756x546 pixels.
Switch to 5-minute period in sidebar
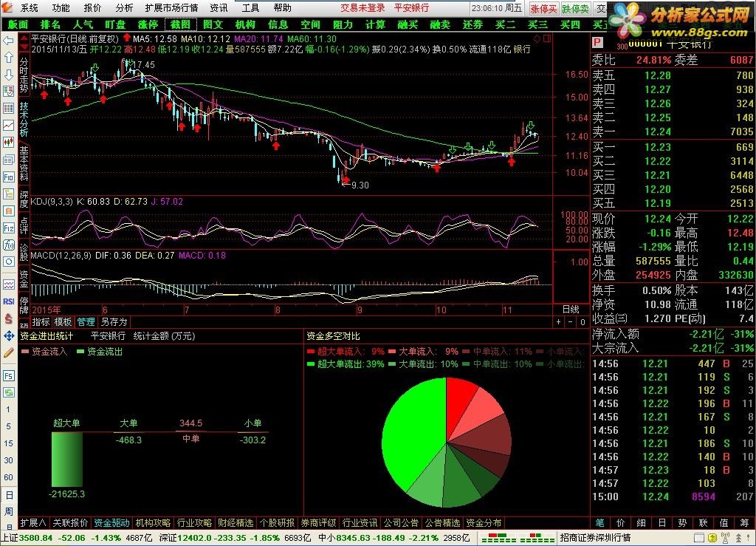click(x=8, y=426)
